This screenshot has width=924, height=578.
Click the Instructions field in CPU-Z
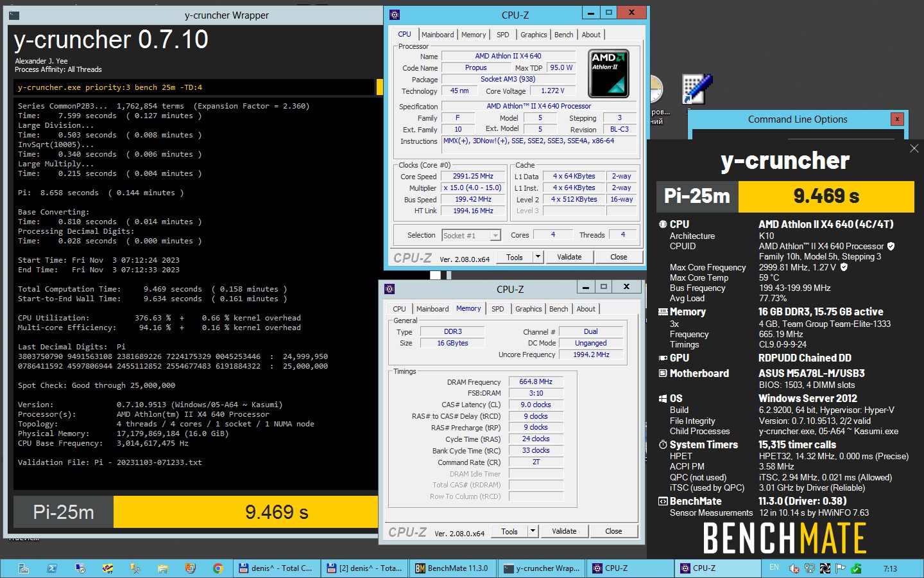540,145
